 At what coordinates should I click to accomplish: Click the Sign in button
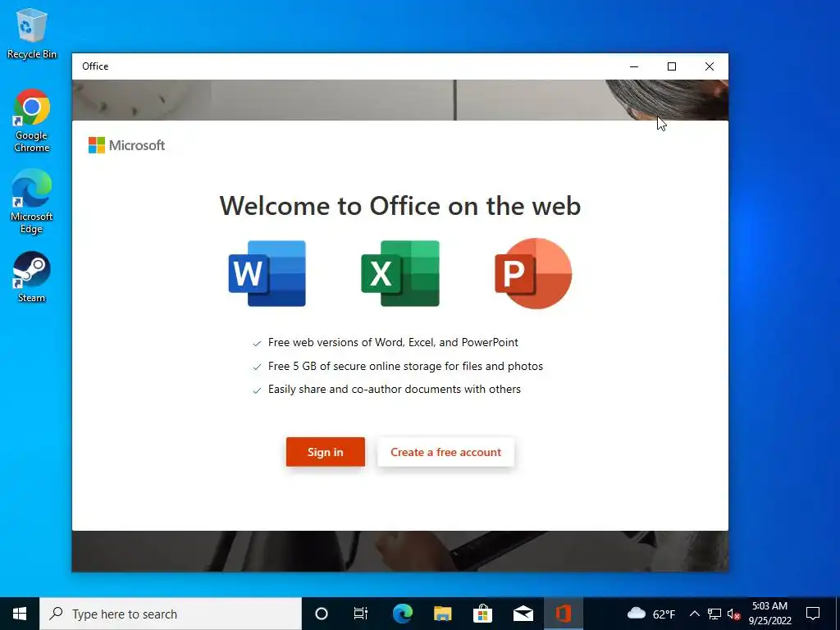pos(325,452)
